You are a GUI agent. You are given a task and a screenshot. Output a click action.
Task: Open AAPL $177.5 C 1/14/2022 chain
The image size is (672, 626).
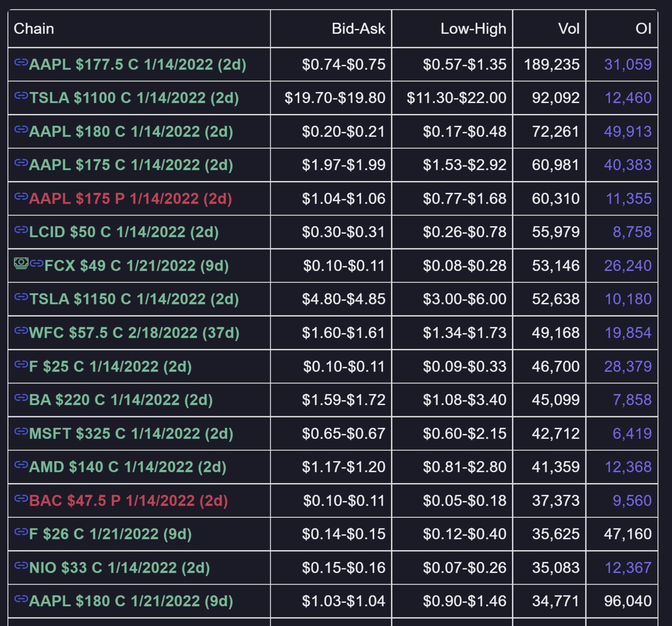138,65
